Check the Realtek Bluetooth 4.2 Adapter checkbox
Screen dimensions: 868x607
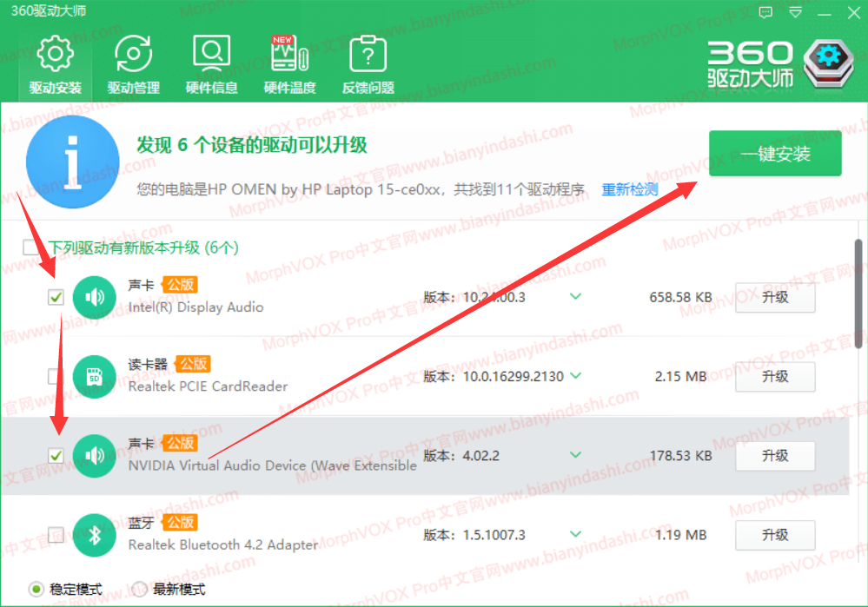coord(56,535)
